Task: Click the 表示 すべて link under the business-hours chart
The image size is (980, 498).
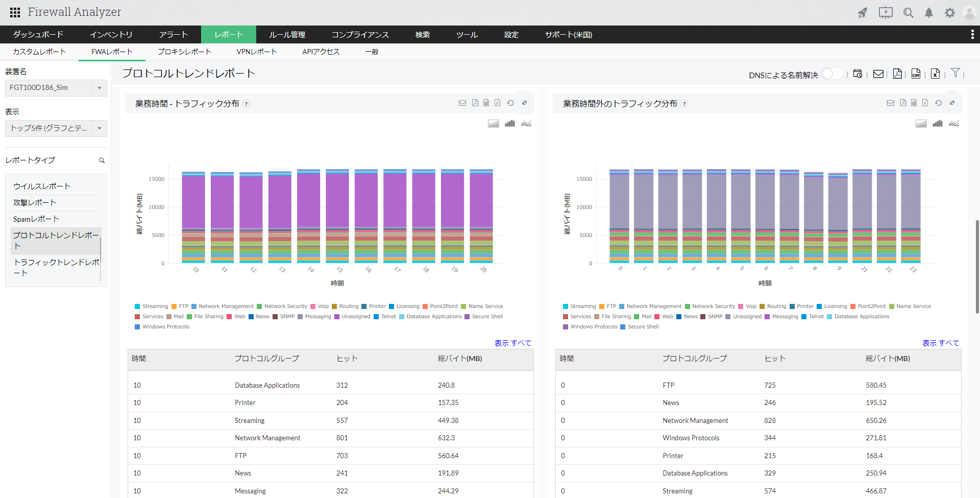Action: (x=512, y=343)
